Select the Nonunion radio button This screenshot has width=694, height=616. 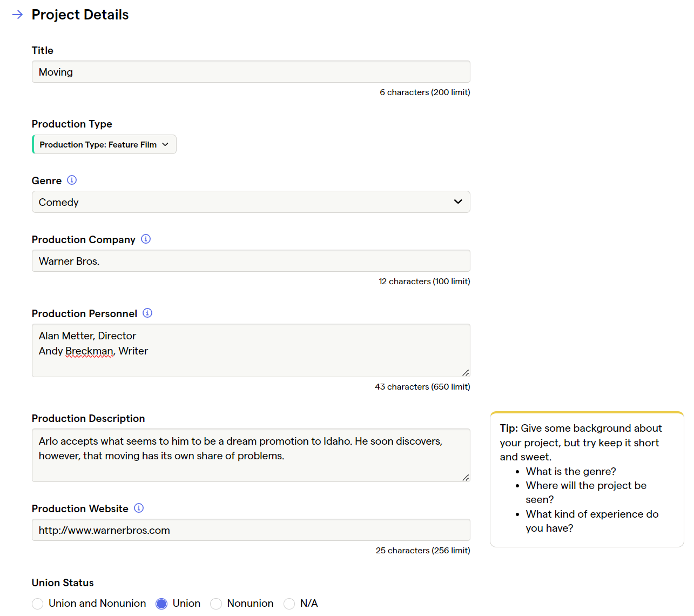point(216,604)
